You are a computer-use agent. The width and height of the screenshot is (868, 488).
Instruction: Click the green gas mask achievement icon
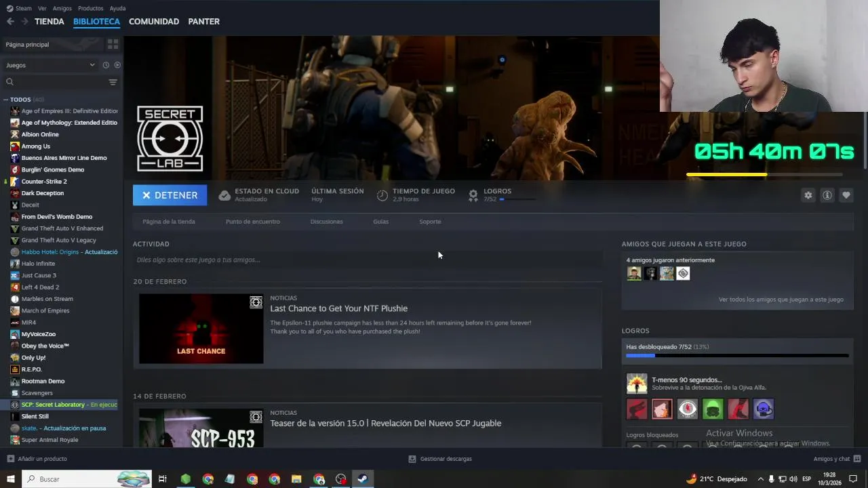tap(713, 409)
